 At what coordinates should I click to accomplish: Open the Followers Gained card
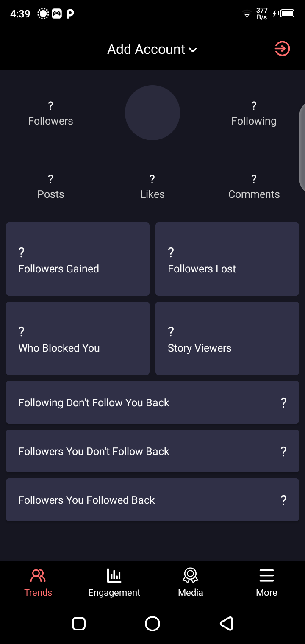pyautogui.click(x=78, y=259)
